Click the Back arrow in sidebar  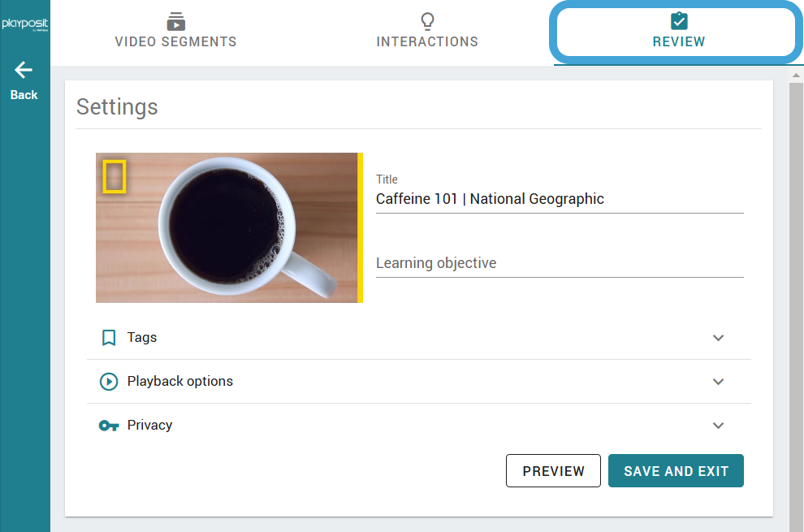tap(24, 70)
